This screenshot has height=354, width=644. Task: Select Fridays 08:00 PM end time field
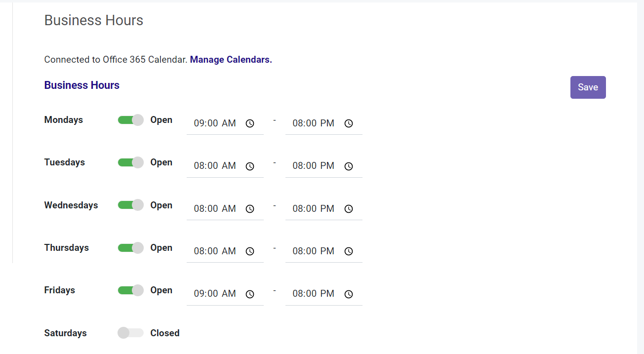click(313, 294)
